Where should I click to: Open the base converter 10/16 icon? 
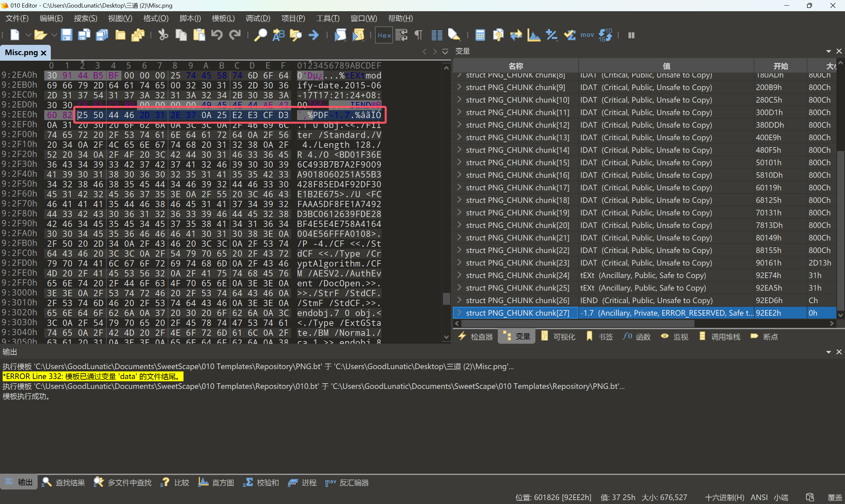tap(605, 35)
